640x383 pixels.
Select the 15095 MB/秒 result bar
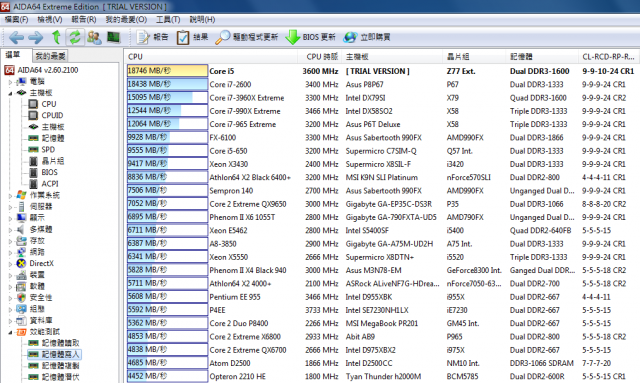click(167, 98)
